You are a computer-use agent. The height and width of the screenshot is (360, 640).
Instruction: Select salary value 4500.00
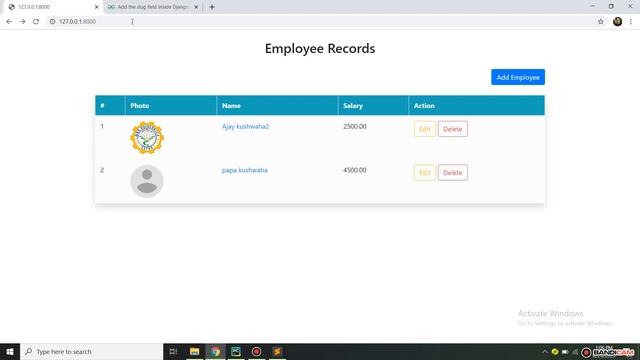click(x=355, y=170)
